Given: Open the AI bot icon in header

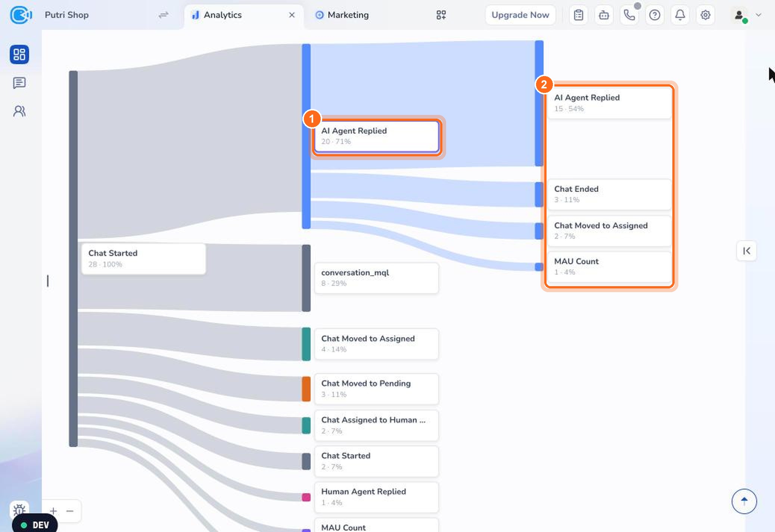Looking at the screenshot, I should coord(604,15).
